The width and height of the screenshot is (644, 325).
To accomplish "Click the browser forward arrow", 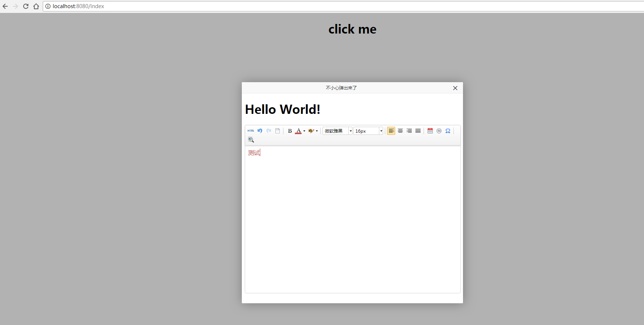I will click(x=15, y=6).
